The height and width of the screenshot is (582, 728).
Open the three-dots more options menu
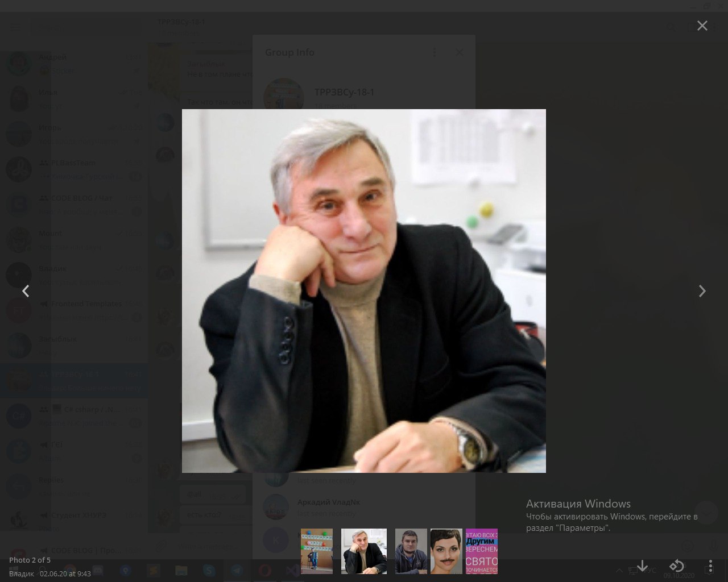(710, 566)
